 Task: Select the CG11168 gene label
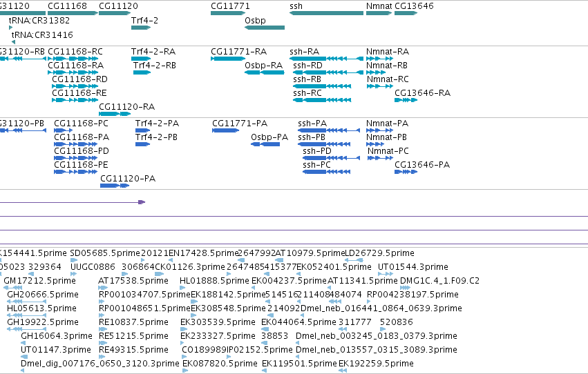(x=67, y=6)
